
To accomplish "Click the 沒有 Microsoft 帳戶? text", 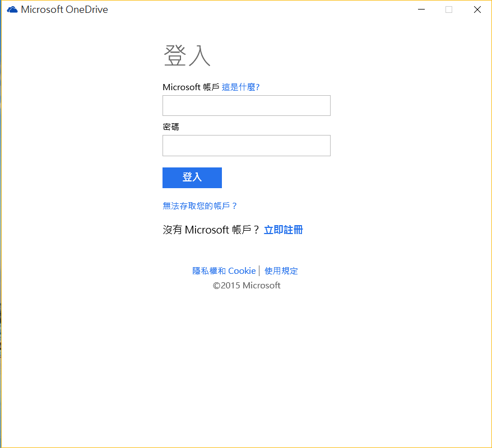I will pyautogui.click(x=211, y=230).
